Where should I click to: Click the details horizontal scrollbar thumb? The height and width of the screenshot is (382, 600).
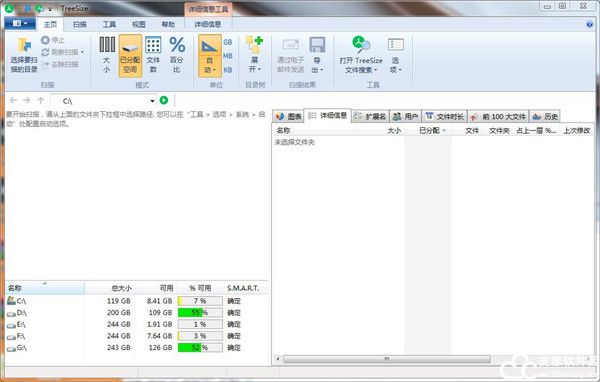386,359
